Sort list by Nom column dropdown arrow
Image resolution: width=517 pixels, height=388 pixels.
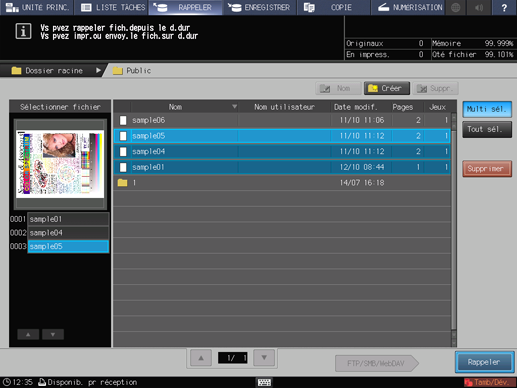pyautogui.click(x=234, y=107)
